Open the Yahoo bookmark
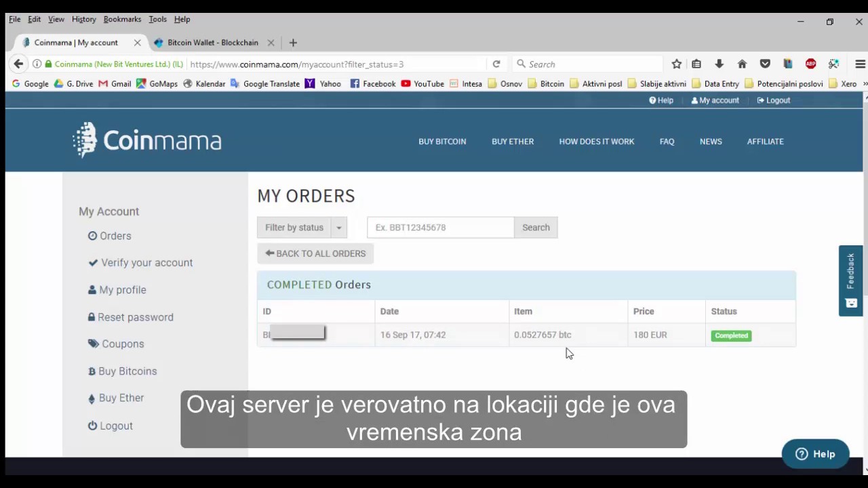Screen dimensions: 868x488 (x=323, y=83)
